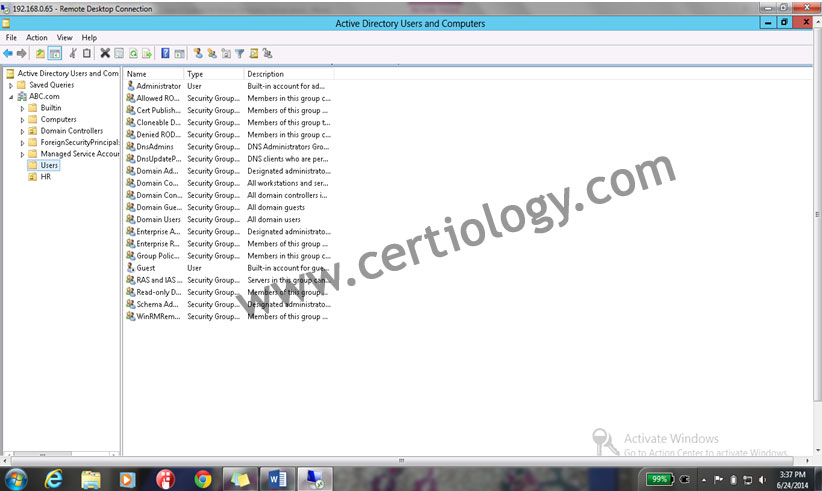Image resolution: width=822 pixels, height=491 pixels.
Task: Click the add to group toolbar icon
Action: [x=267, y=53]
